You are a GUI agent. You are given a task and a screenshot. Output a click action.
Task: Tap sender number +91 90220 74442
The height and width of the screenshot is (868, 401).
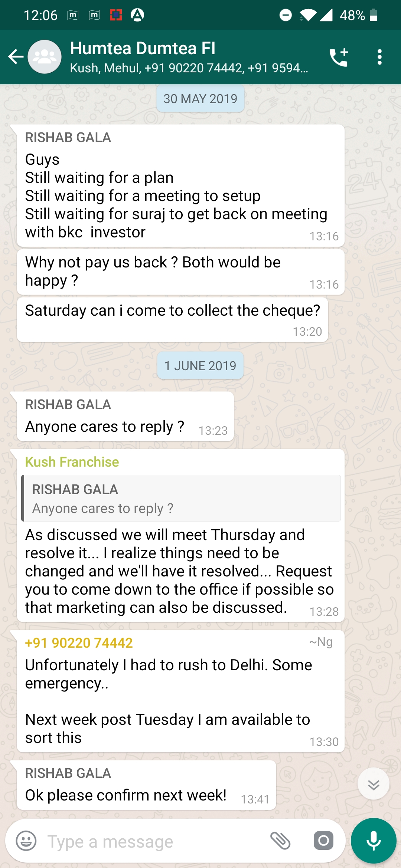[79, 643]
